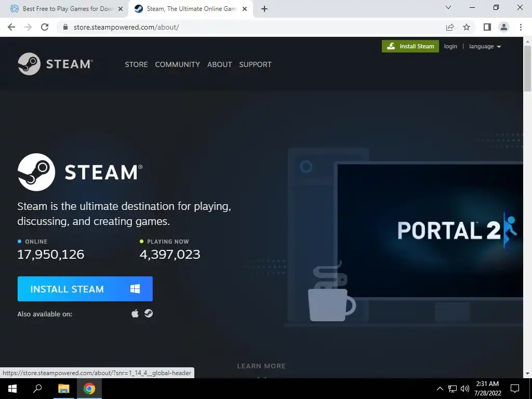532x399 pixels.
Task: Open the Chrome profile avatar
Action: [x=504, y=27]
